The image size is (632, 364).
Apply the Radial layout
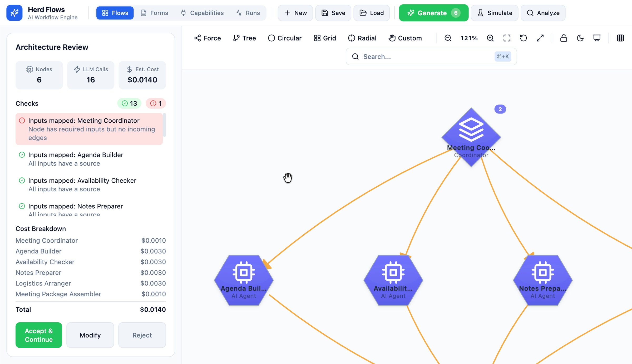(x=362, y=38)
